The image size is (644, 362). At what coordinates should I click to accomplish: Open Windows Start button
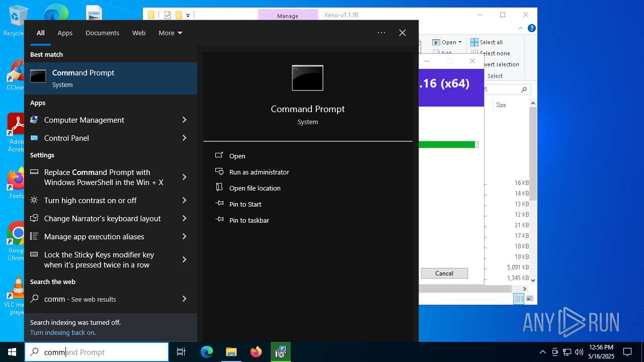(x=12, y=352)
